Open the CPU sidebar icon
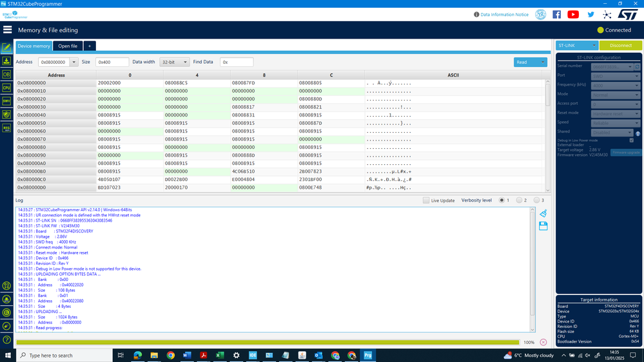644x362 pixels. point(6,88)
